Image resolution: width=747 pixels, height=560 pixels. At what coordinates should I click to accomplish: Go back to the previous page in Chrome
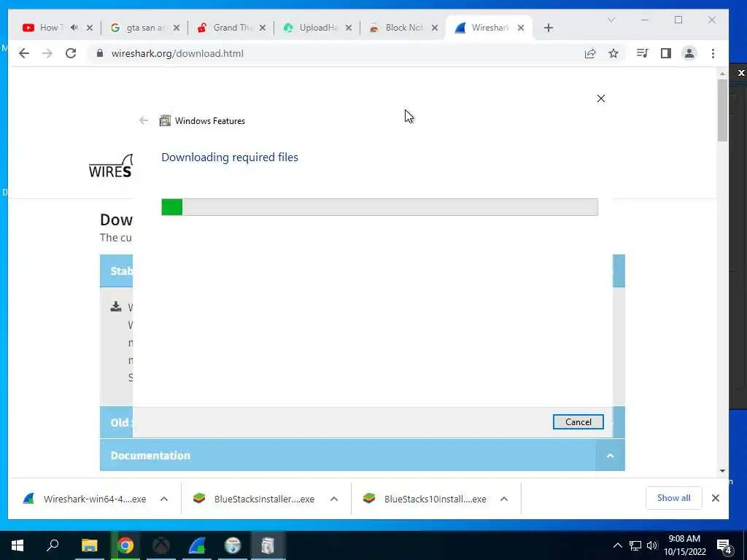pos(24,53)
